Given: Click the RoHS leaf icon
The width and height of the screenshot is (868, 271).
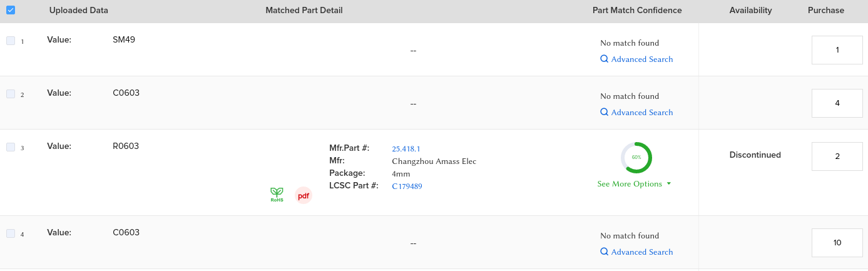Looking at the screenshot, I should pos(277,195).
